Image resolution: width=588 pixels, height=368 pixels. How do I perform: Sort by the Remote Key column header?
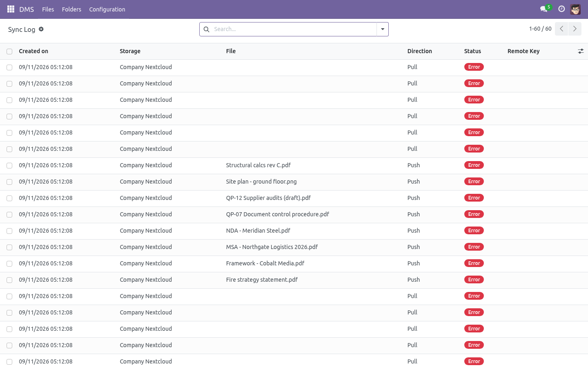coord(523,51)
